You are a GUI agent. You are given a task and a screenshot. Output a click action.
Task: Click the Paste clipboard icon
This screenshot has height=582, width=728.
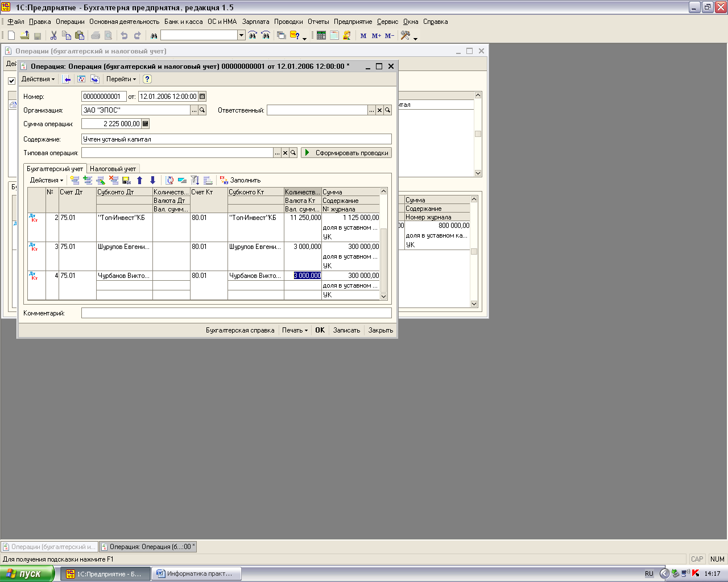pyautogui.click(x=80, y=35)
